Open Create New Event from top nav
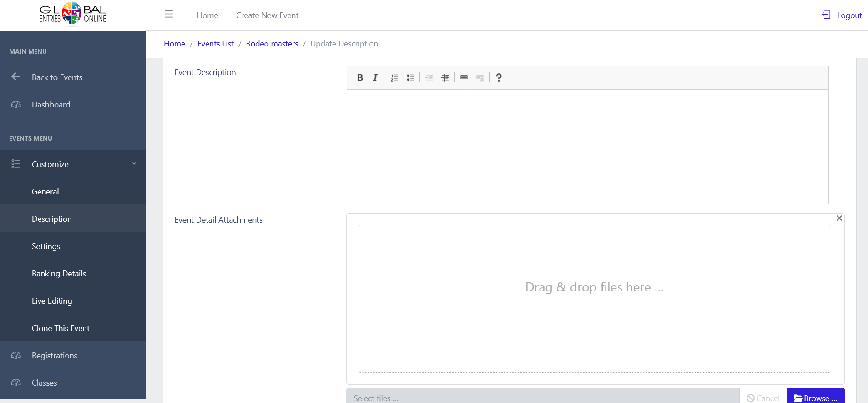 tap(267, 15)
